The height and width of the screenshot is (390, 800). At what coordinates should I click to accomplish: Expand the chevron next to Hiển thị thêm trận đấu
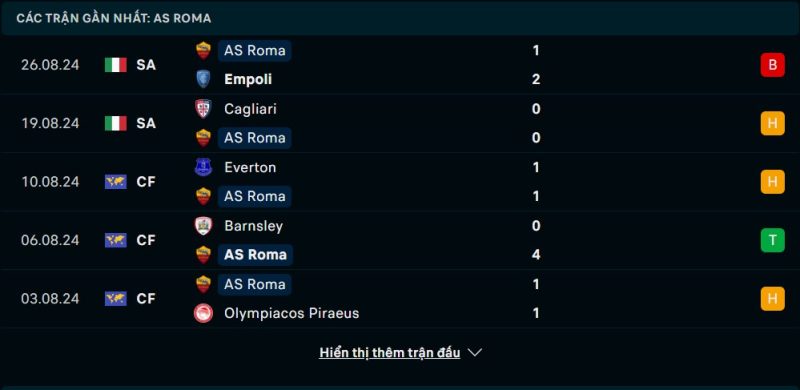[x=474, y=353]
